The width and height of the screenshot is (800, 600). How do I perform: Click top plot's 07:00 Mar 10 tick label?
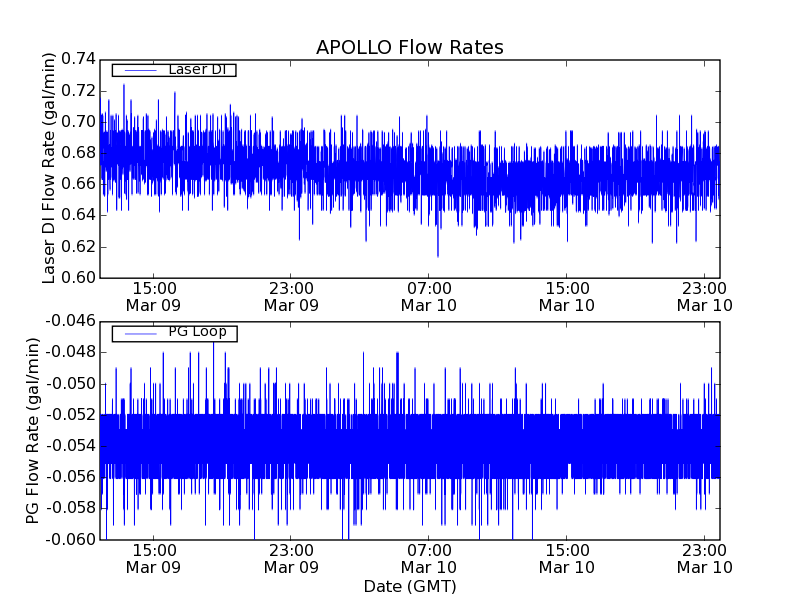click(x=429, y=297)
